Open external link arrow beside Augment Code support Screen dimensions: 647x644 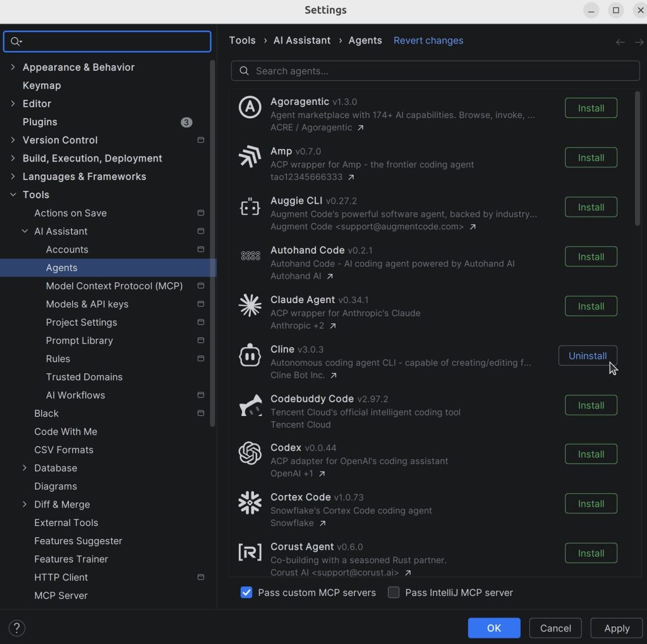pyautogui.click(x=473, y=227)
